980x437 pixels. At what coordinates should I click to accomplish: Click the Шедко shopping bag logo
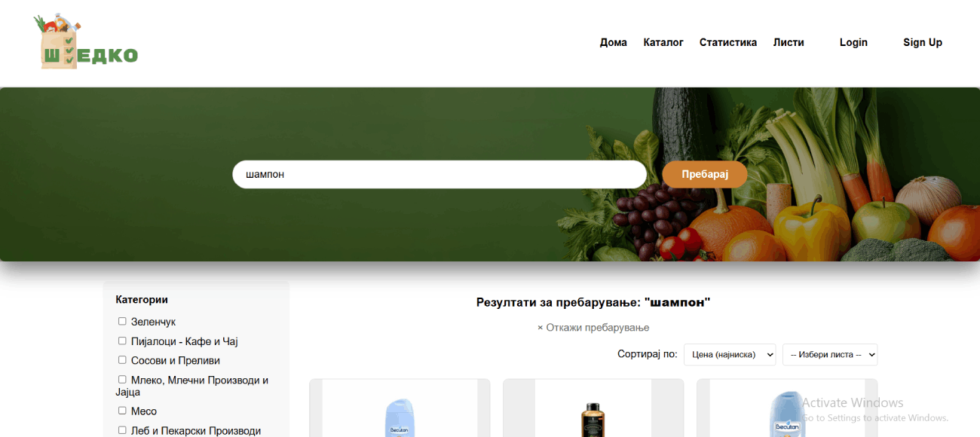[86, 41]
